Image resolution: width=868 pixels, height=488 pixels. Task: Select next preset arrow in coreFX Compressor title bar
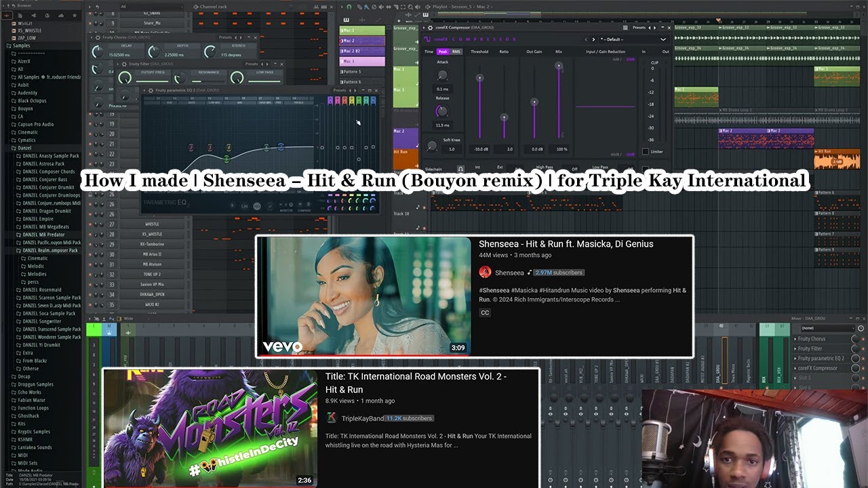pyautogui.click(x=655, y=28)
